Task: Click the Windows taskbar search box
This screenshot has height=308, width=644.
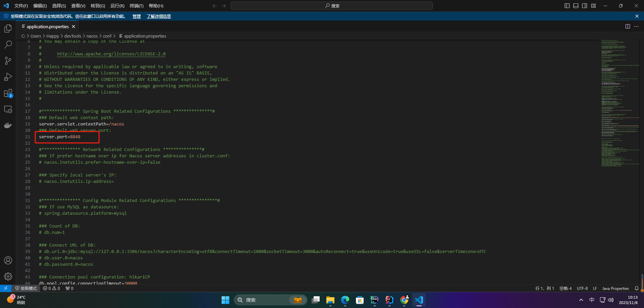Action: pos(271,300)
